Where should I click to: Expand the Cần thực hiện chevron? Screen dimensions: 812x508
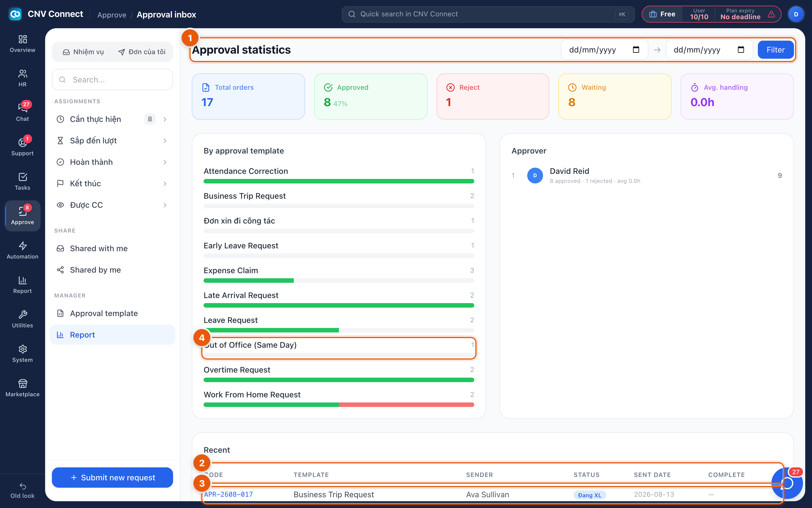[165, 119]
